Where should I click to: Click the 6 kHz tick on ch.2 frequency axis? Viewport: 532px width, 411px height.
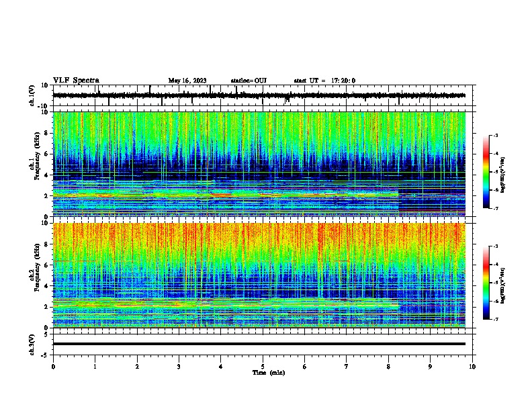coord(47,265)
